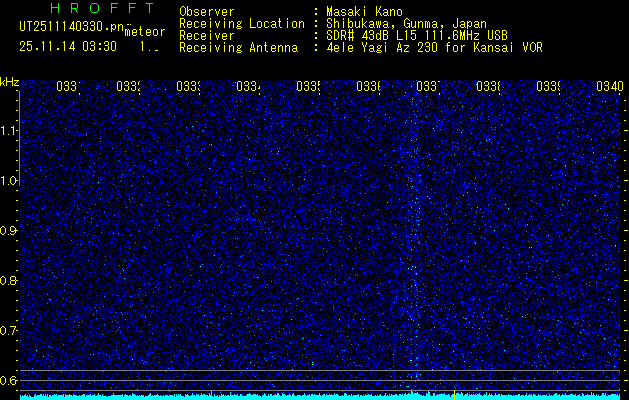Image resolution: width=629 pixels, height=400 pixels.
Task: Click time marker 0335
Action: pos(308,86)
